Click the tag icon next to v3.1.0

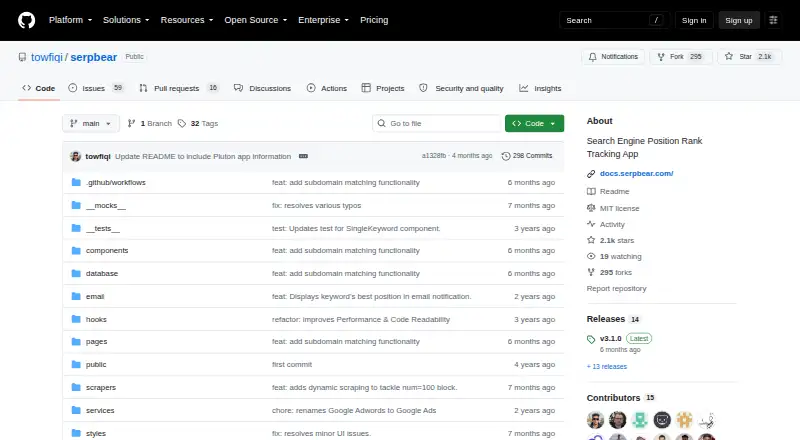(591, 339)
